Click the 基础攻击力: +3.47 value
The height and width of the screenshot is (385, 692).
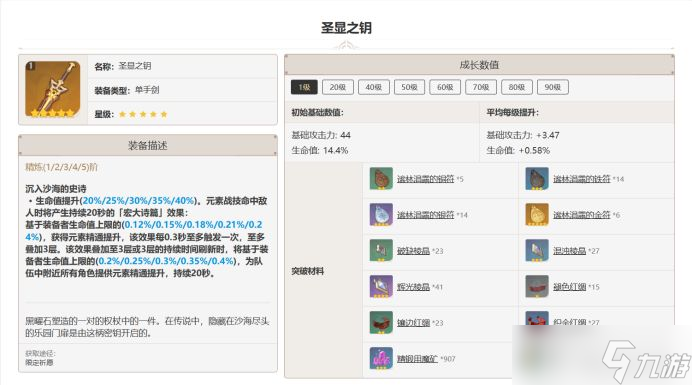[x=523, y=135]
